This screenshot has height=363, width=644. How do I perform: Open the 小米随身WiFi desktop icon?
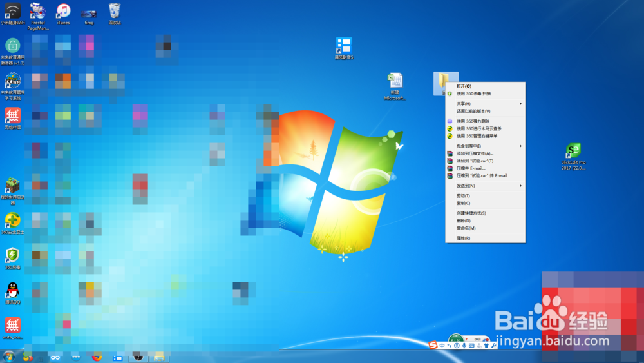[x=12, y=13]
